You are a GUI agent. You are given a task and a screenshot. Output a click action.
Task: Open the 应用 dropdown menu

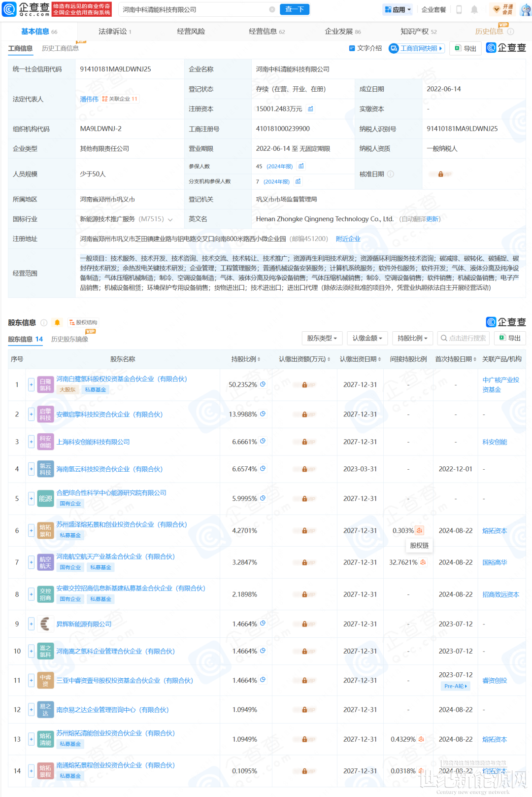398,9
